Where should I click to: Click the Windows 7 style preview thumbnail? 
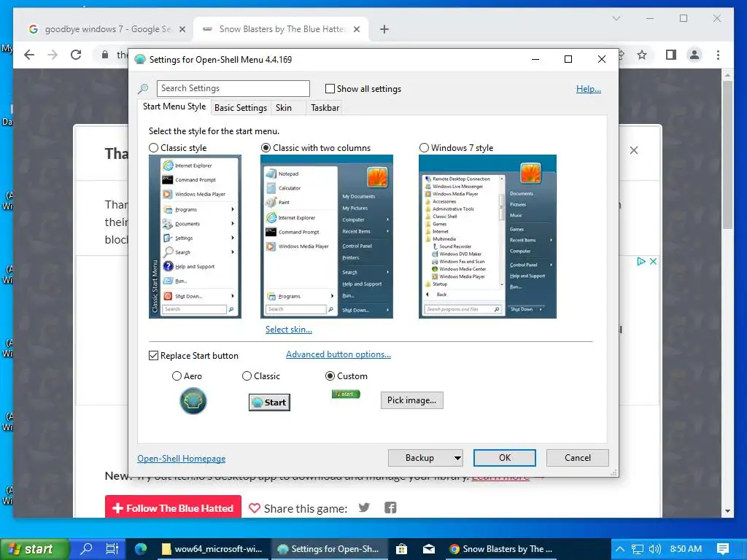pyautogui.click(x=487, y=237)
